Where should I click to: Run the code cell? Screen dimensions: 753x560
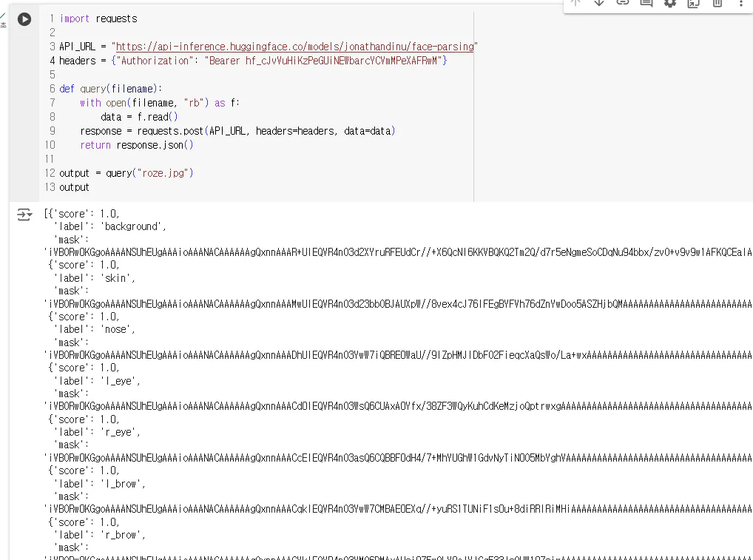(24, 19)
